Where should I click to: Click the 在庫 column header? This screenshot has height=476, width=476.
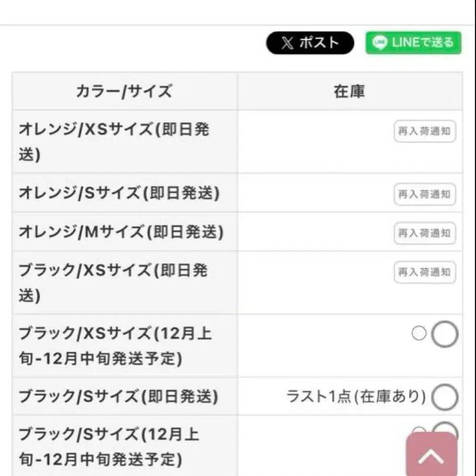pyautogui.click(x=349, y=91)
